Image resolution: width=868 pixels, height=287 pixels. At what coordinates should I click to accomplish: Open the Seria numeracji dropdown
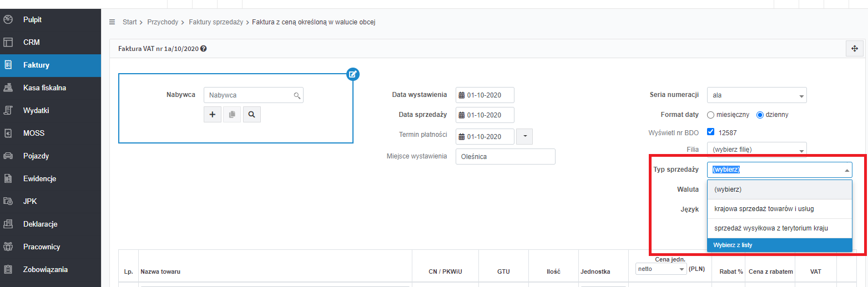point(757,95)
